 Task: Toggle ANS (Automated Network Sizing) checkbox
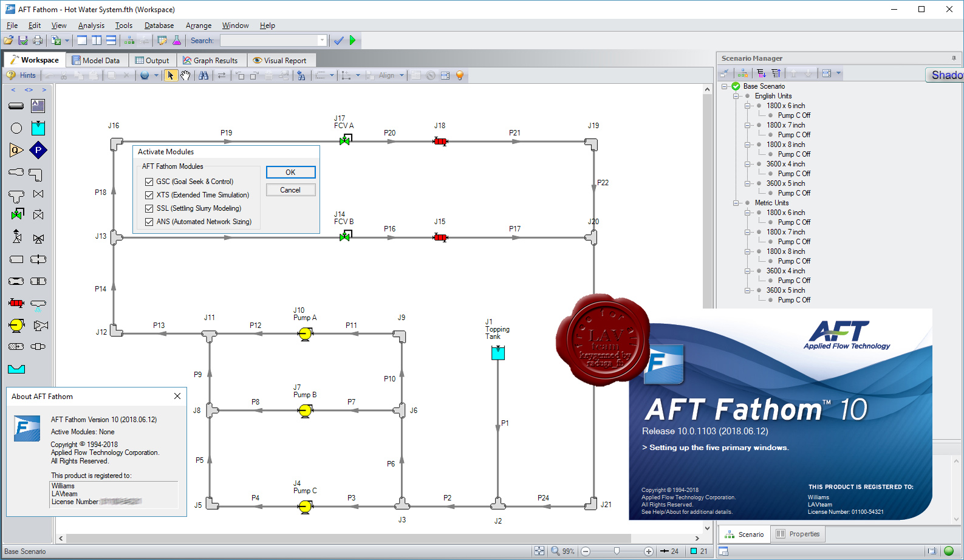[149, 222]
